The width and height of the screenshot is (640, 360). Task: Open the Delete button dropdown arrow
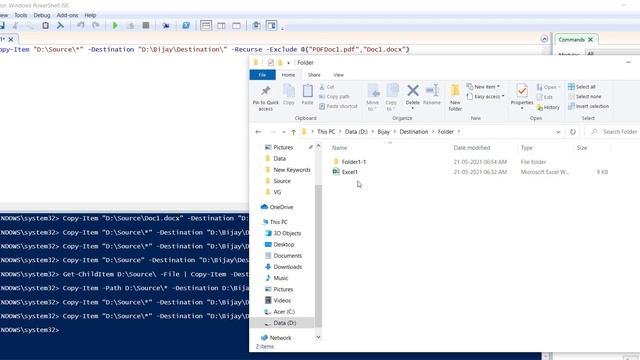[x=413, y=109]
